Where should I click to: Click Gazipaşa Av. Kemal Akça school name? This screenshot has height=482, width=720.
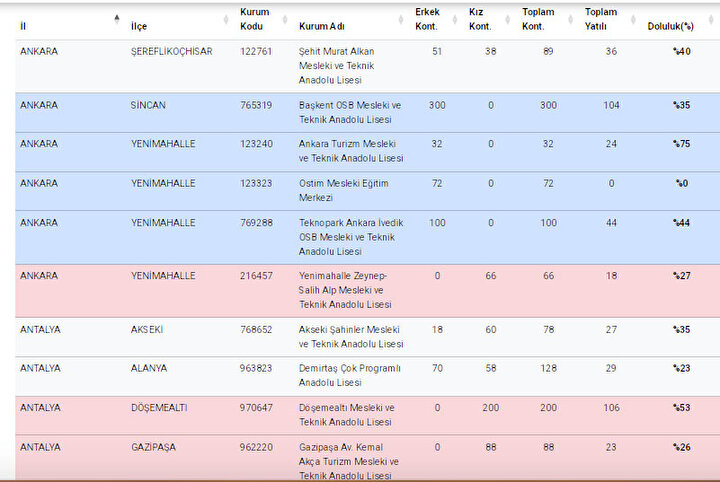click(x=349, y=461)
